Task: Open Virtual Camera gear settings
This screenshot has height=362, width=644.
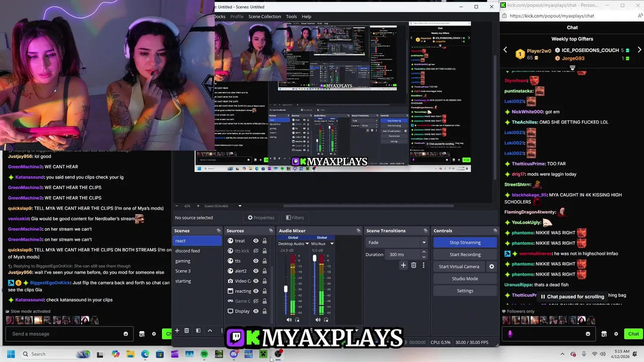Action: [492, 266]
